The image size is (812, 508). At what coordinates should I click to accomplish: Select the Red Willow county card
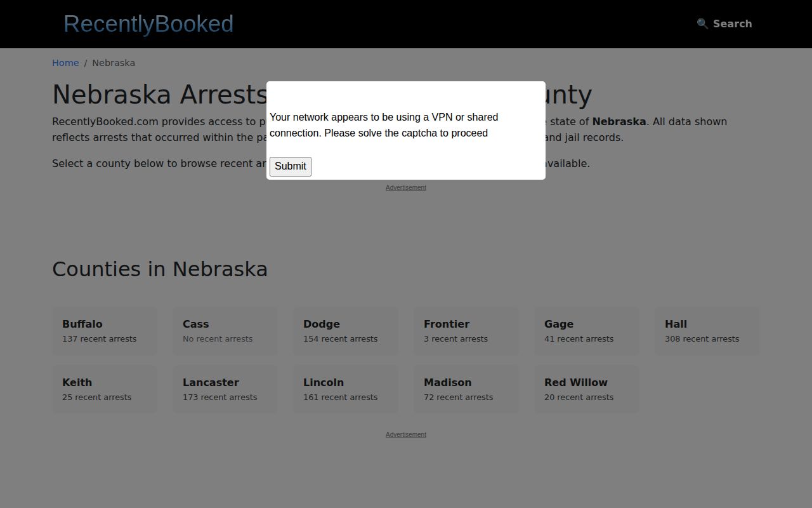click(x=587, y=389)
